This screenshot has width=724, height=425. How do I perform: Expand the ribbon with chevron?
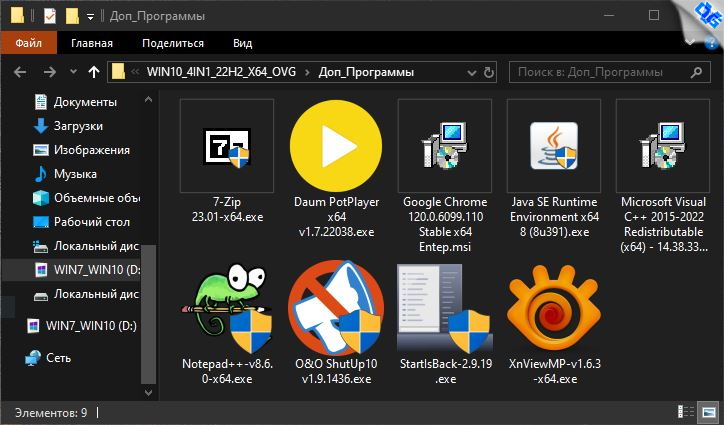pos(690,42)
